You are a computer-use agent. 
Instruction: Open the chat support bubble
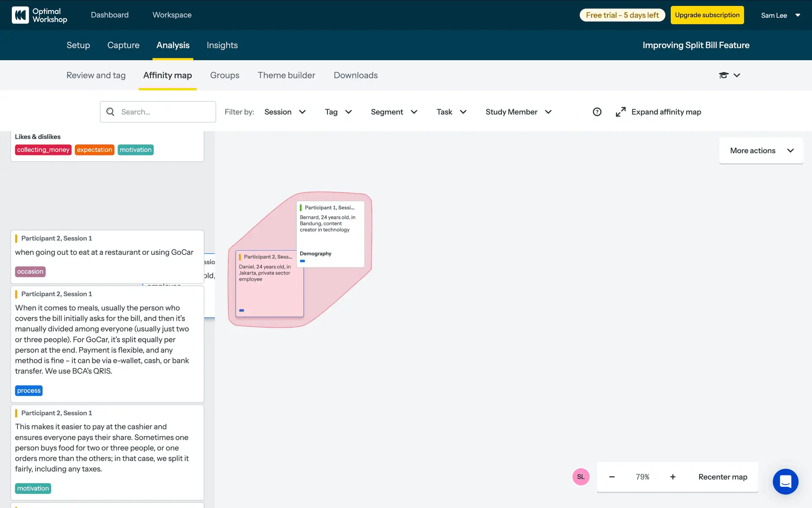pos(785,481)
